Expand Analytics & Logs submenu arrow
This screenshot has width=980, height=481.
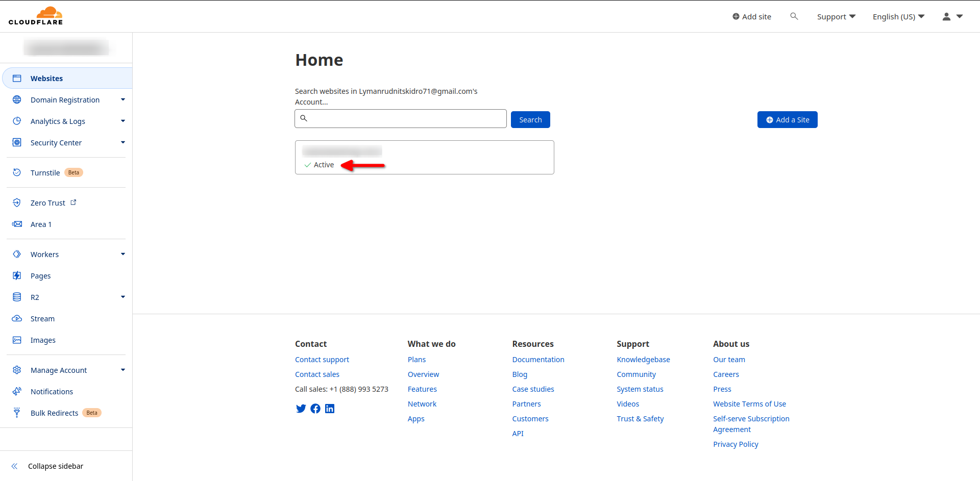click(123, 121)
